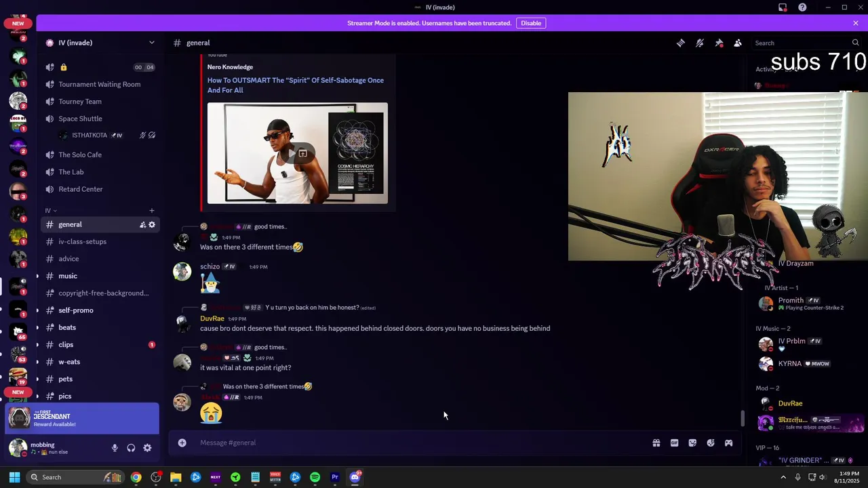
Task: Expand the pets channel arrow
Action: tap(37, 379)
